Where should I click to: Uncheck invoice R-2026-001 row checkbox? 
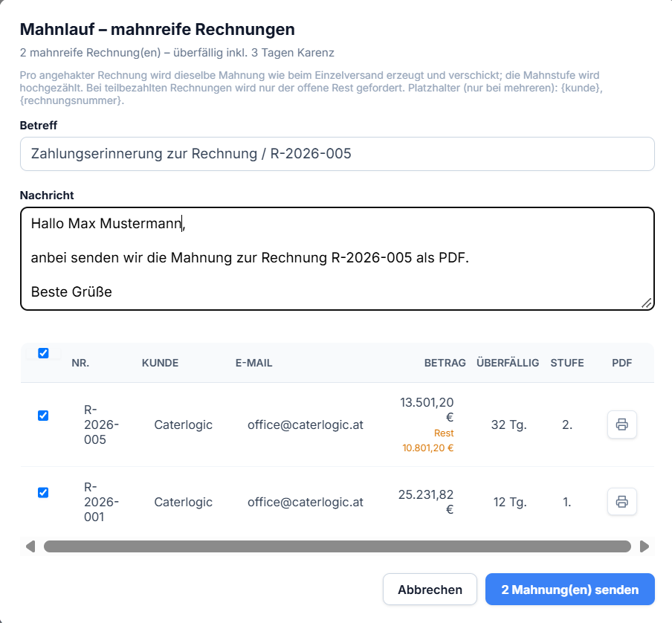(x=43, y=493)
